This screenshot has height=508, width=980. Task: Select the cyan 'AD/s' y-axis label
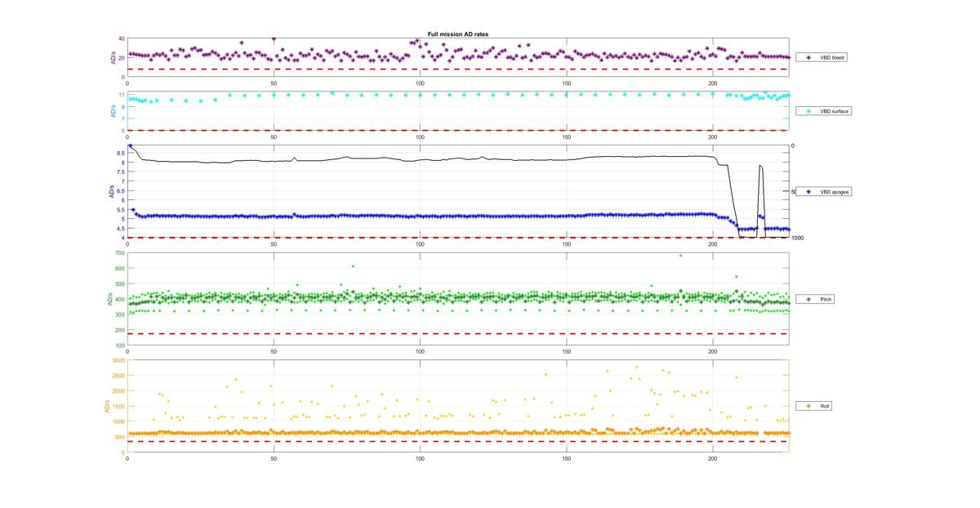click(112, 110)
